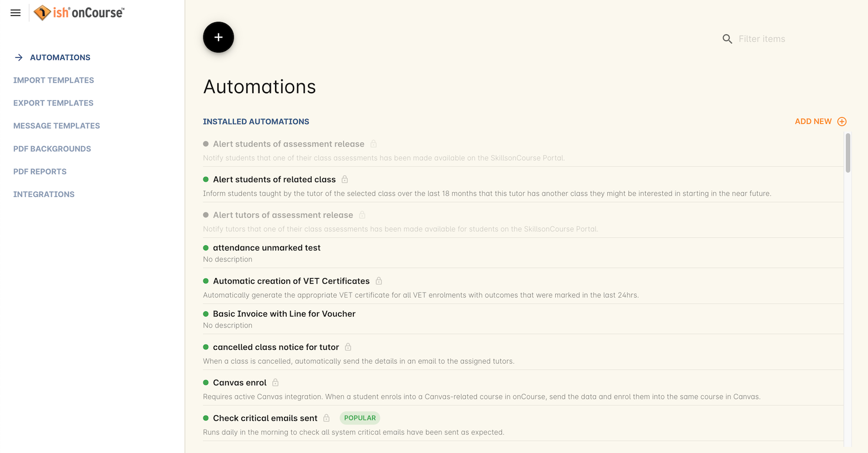Click green status dot of cancelled class notice for tutor
Screen dimensions: 868x453
[x=206, y=347]
